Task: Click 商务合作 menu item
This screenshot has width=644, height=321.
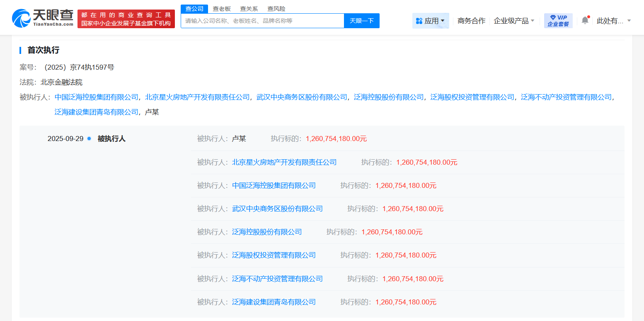Action: pyautogui.click(x=471, y=20)
